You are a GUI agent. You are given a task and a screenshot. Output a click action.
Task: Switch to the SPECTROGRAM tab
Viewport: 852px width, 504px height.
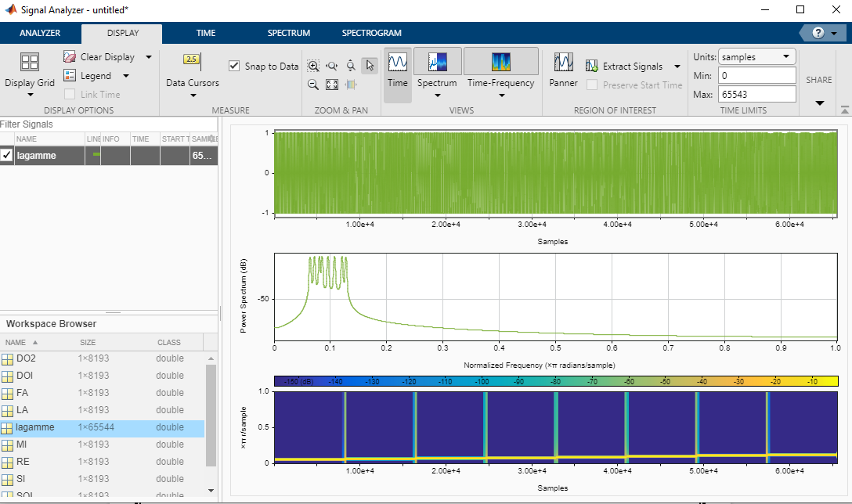pyautogui.click(x=370, y=33)
